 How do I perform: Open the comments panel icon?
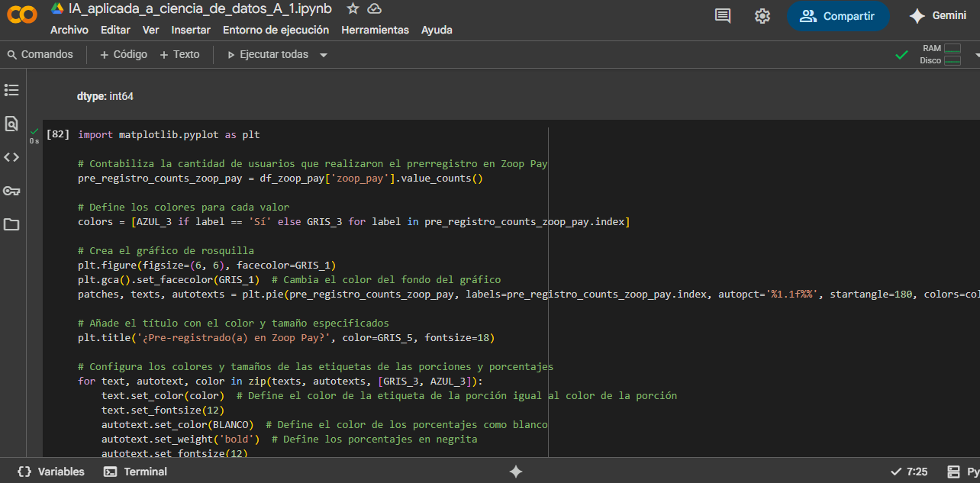[723, 16]
